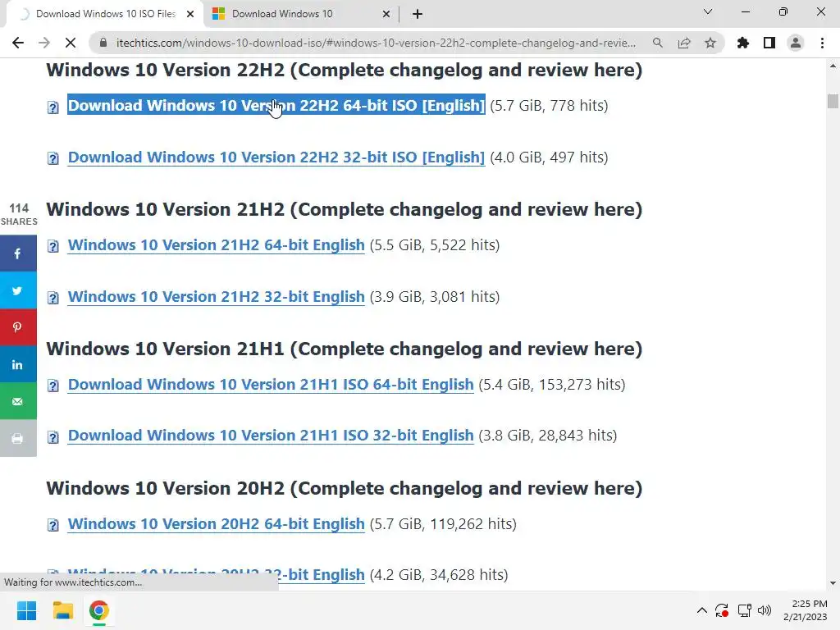Stop loading the page
840x630 pixels.
(x=71, y=43)
